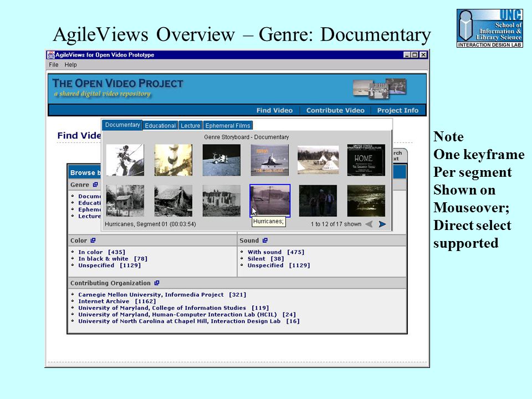Click the In black & white [78] link
532x399 pixels.
click(112, 259)
